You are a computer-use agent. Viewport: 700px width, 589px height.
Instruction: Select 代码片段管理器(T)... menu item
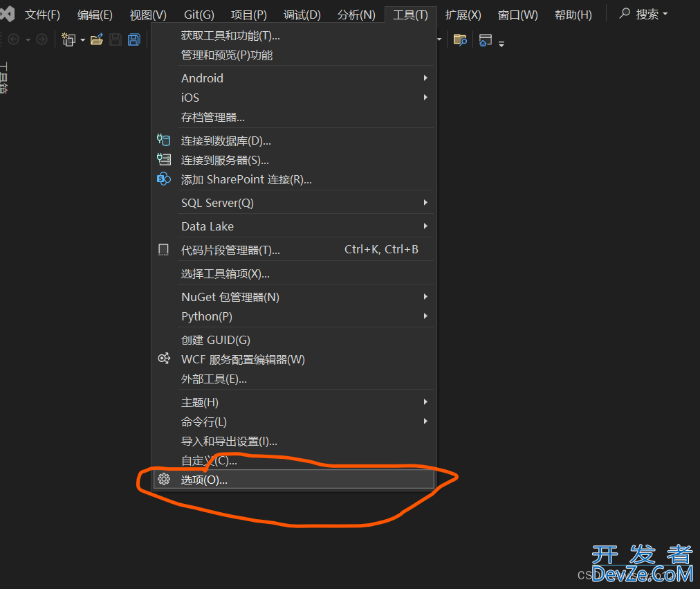pos(293,250)
